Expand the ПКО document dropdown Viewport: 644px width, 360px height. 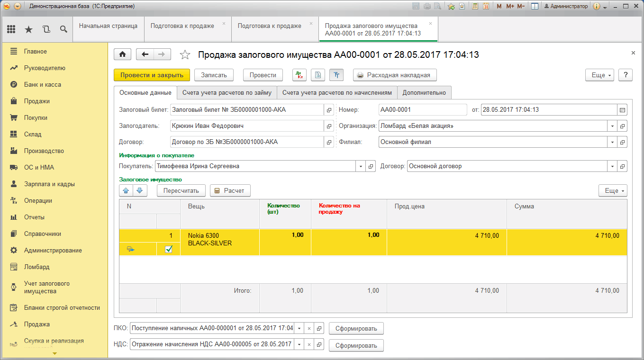(x=299, y=328)
